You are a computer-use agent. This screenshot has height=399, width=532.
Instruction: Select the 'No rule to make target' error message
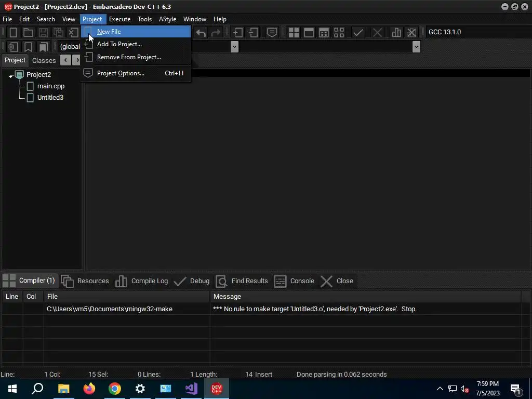[314, 309]
